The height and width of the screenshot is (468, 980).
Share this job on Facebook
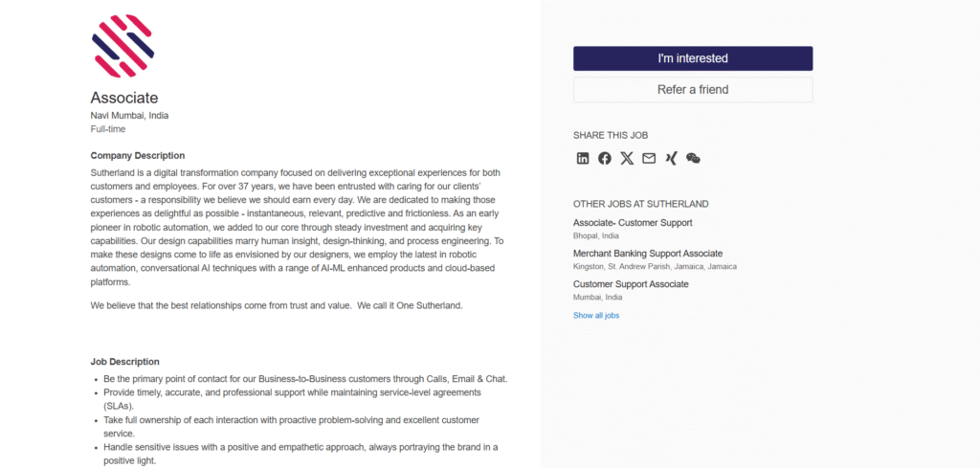[x=605, y=158]
